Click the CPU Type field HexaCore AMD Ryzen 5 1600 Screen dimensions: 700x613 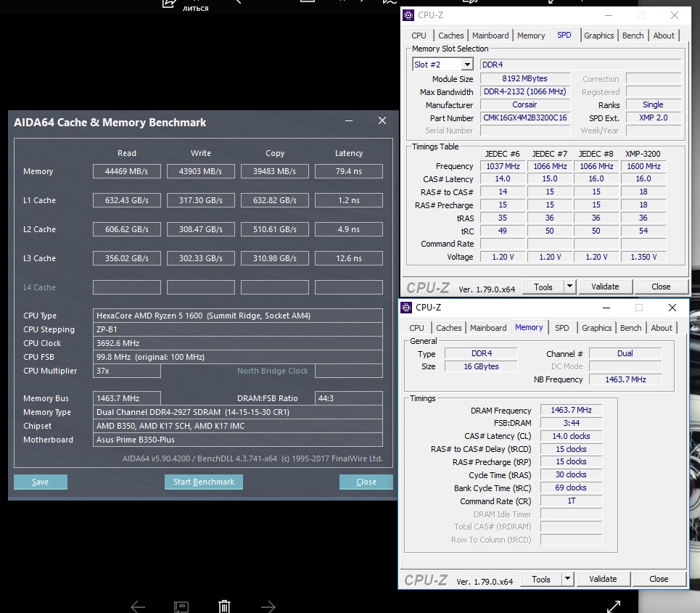(x=237, y=316)
